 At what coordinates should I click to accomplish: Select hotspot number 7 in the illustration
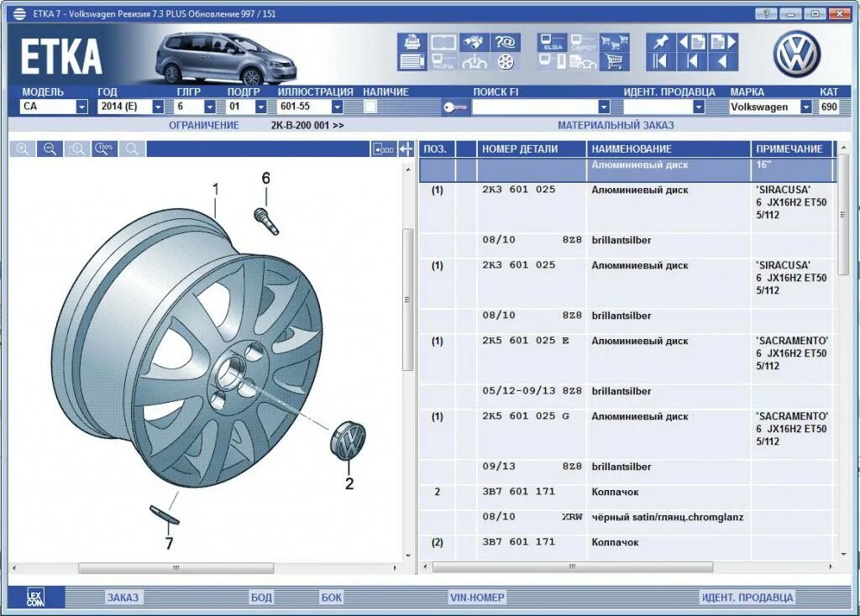[169, 543]
